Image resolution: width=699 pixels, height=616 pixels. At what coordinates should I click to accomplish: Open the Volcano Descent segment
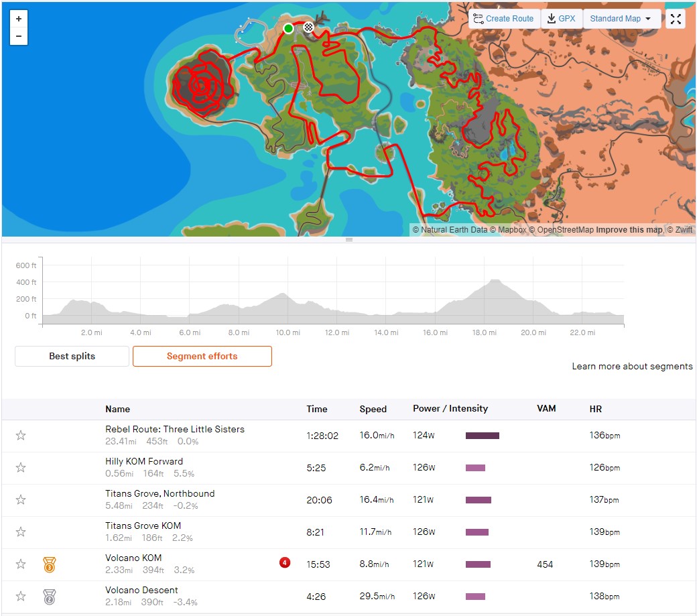point(141,590)
